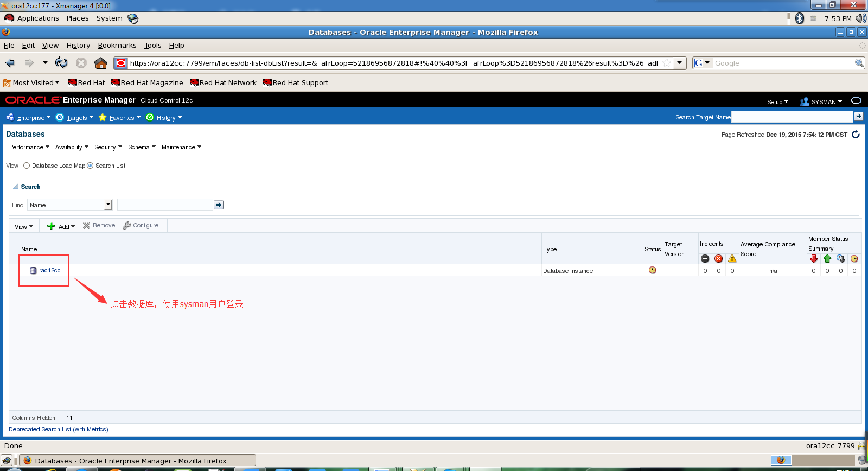Open the Applications menu in top panel
Viewport: 868px width, 471px height.
[38, 18]
